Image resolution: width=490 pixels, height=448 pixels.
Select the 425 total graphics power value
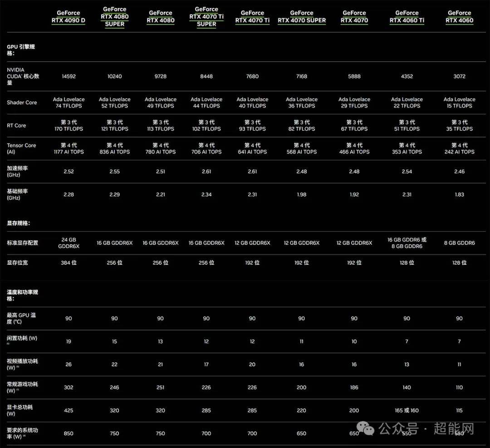coord(69,410)
